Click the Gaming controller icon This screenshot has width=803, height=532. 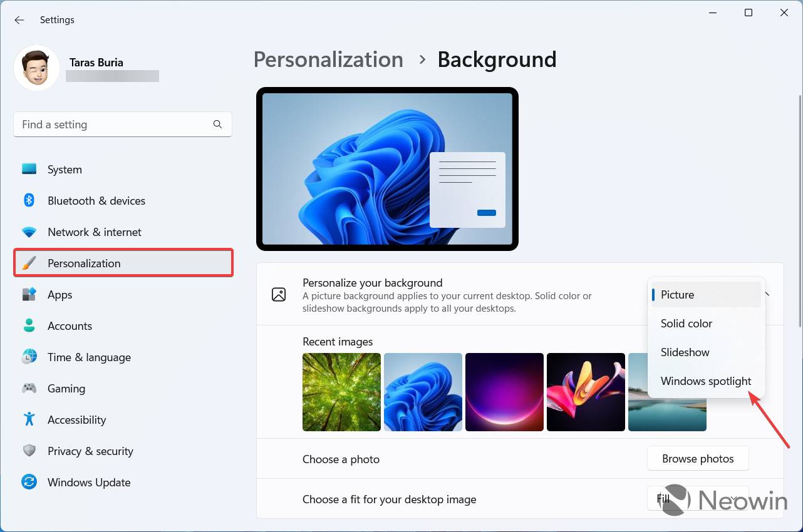pyautogui.click(x=29, y=388)
